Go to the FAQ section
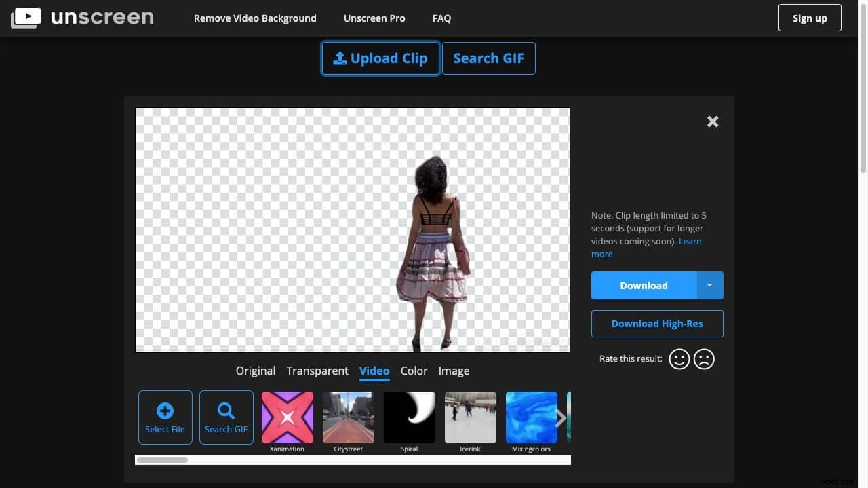868x488 pixels. point(441,18)
